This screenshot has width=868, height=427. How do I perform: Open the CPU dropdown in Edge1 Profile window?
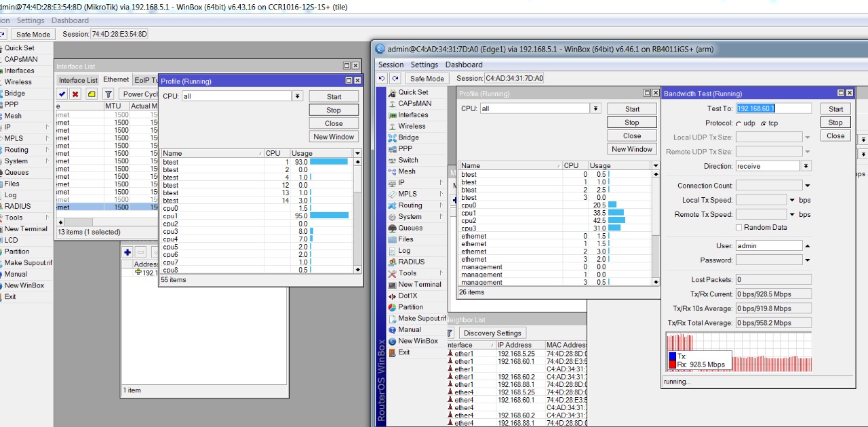[x=595, y=108]
